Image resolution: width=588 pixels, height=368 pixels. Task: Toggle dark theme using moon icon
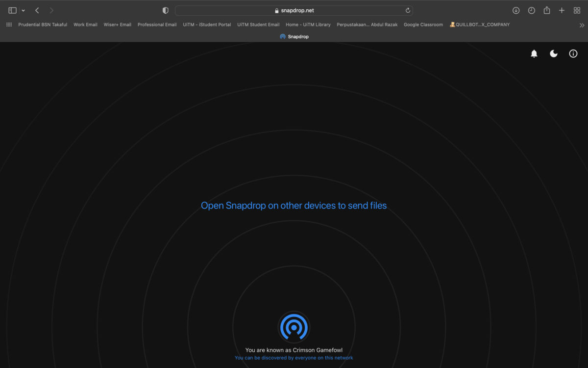[x=554, y=54]
